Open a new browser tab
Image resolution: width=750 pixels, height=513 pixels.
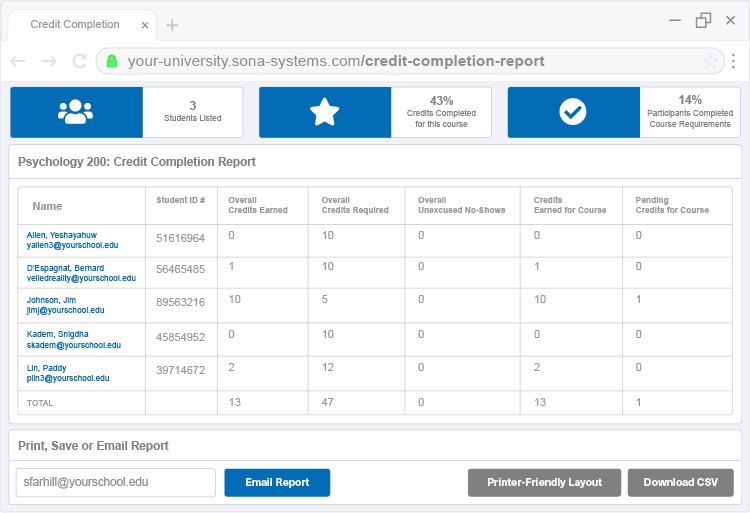point(172,24)
